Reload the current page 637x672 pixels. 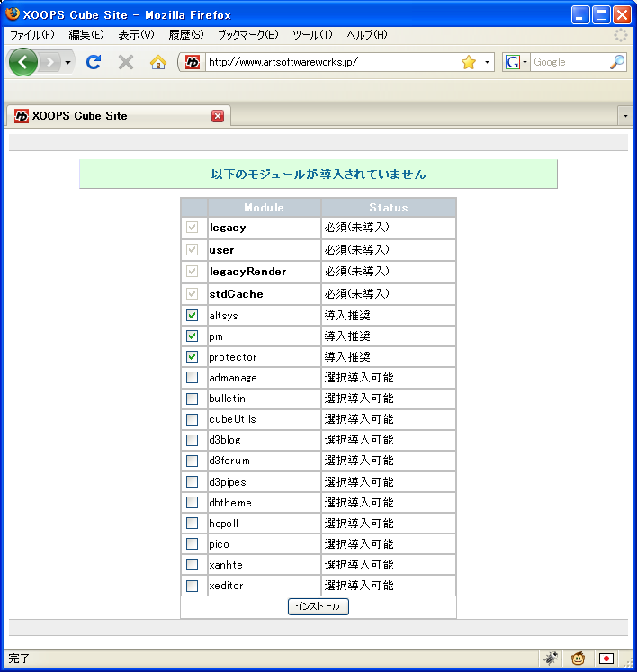[x=93, y=62]
